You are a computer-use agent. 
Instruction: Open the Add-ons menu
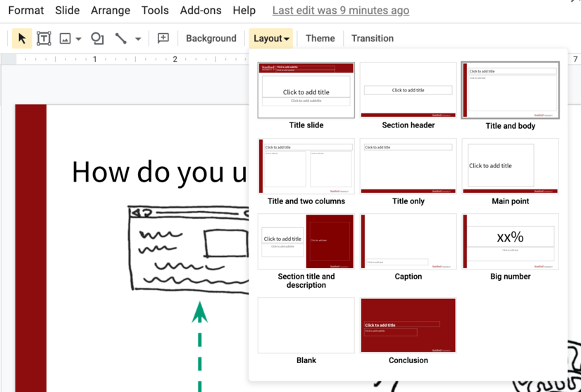click(201, 11)
